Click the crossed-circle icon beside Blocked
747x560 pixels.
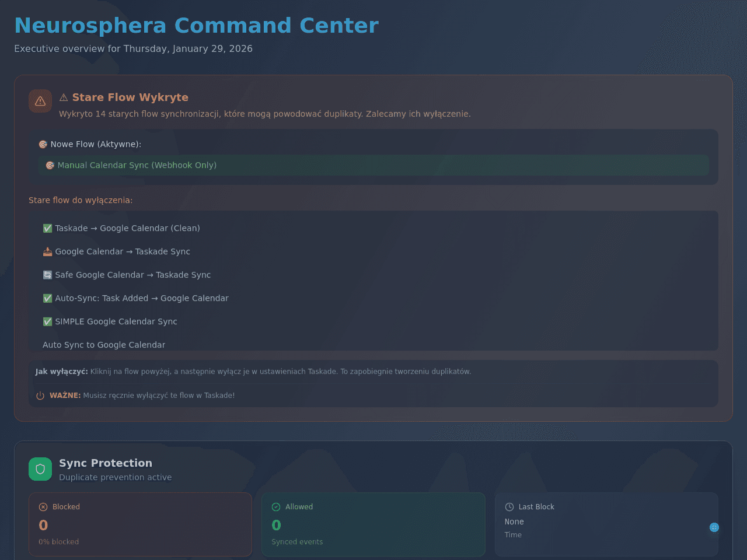point(43,507)
